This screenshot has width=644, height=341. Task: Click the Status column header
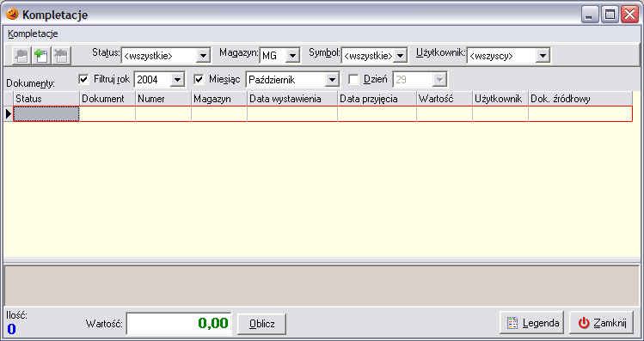(46, 99)
